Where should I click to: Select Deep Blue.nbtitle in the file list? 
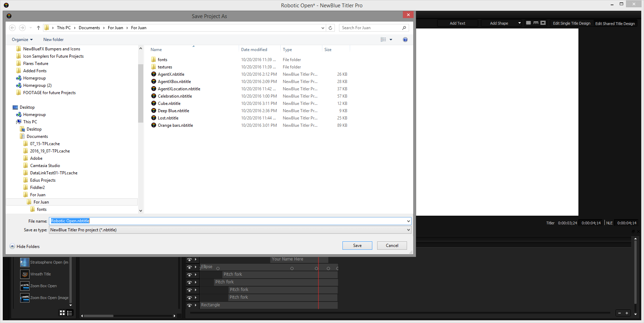[x=173, y=110]
